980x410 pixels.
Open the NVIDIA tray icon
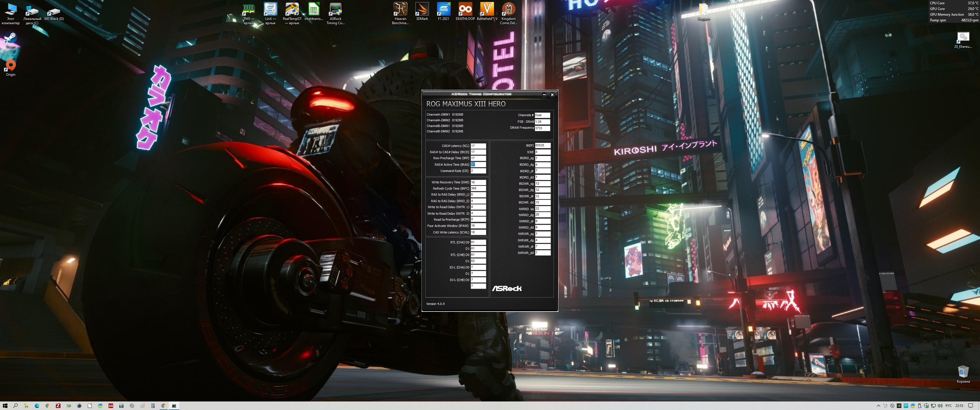click(x=899, y=406)
